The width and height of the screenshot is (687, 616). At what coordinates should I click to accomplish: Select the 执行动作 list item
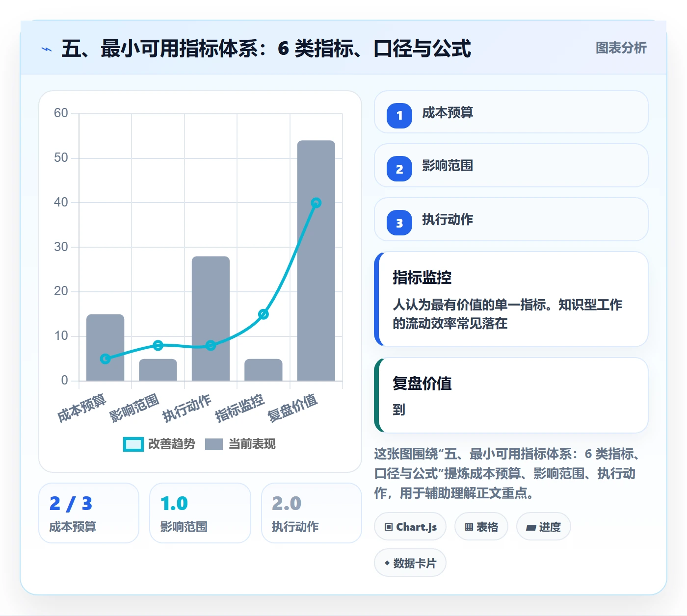coord(511,219)
